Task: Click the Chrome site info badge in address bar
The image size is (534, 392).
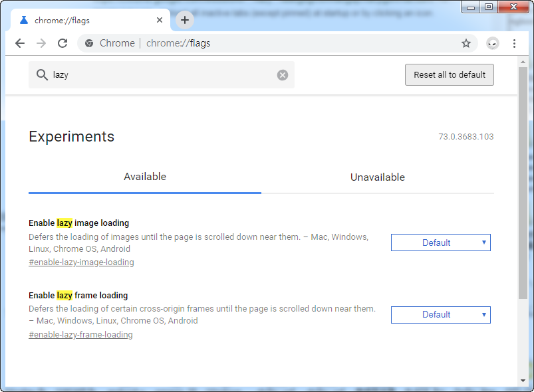Action: [89, 43]
